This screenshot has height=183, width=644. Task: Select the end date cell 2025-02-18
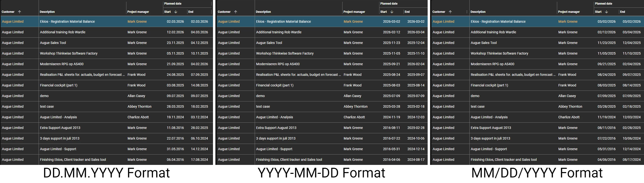(416, 107)
